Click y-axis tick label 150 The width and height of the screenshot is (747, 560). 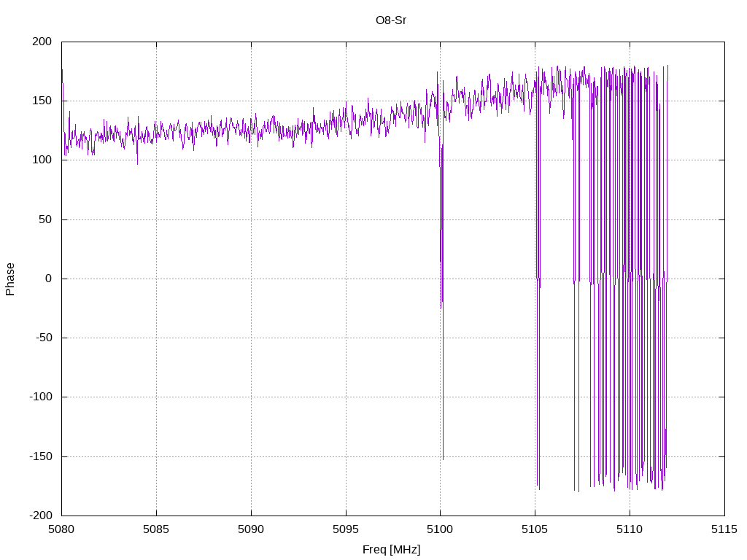(42, 101)
